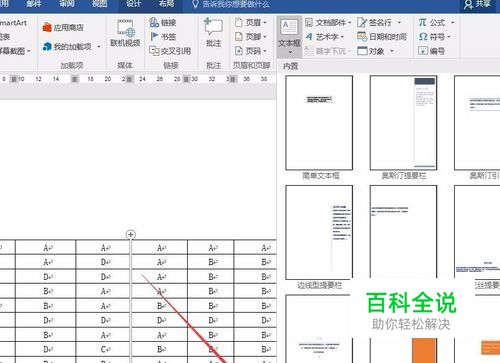
Task: Expand the 屏幕截图 screenshot dropdown
Action: tap(29, 51)
